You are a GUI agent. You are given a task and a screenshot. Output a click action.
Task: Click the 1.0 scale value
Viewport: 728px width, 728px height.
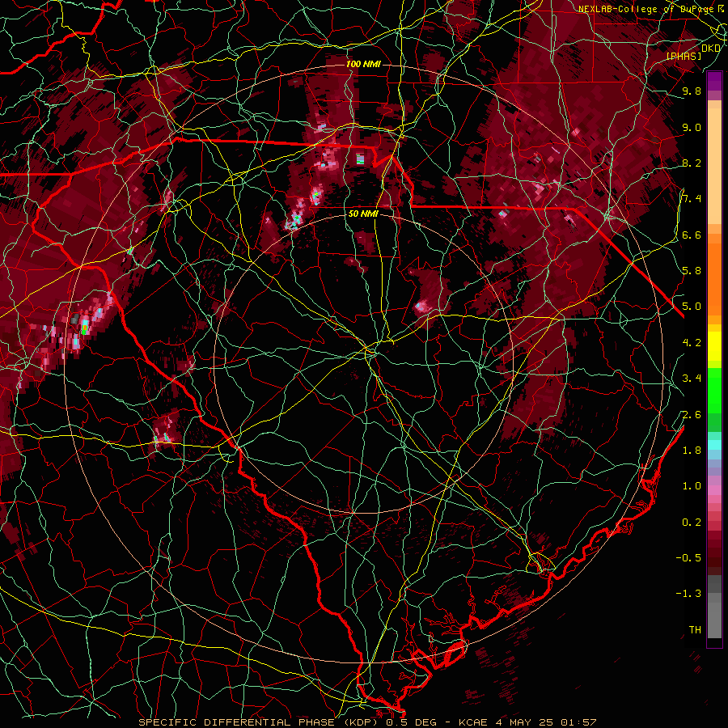(692, 487)
